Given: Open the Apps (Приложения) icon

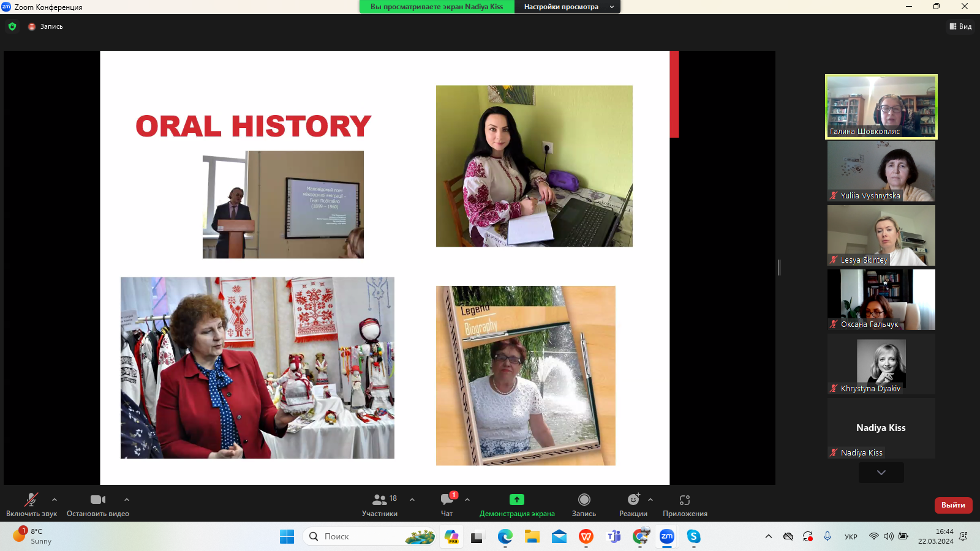Looking at the screenshot, I should pyautogui.click(x=685, y=500).
